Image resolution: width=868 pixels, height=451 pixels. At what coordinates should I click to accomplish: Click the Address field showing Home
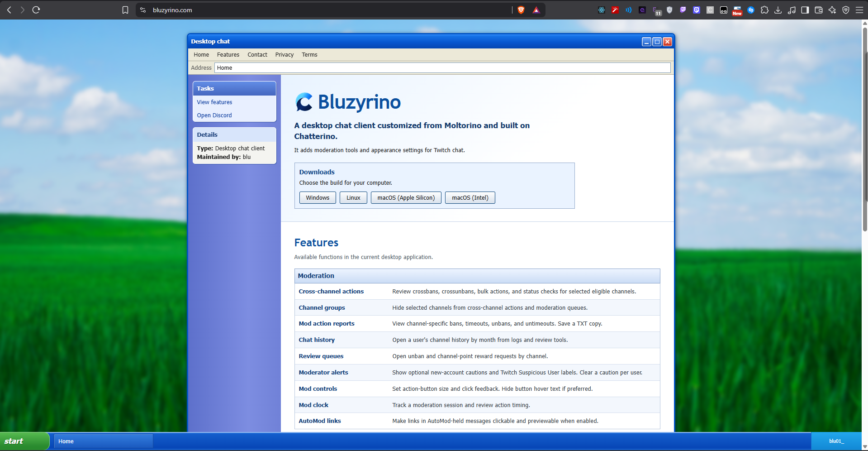(442, 68)
